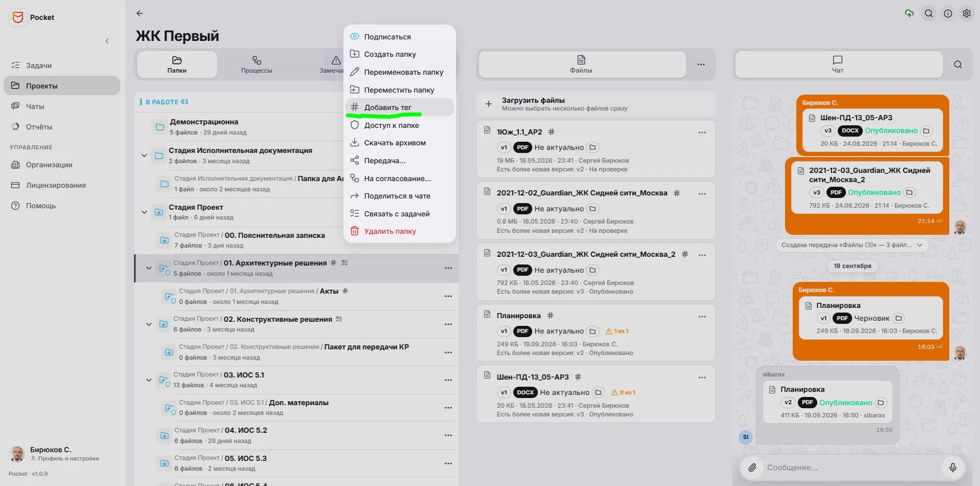Image resolution: width=980 pixels, height=486 pixels.
Task: Choose Удалить папку in the menu
Action: point(400,231)
